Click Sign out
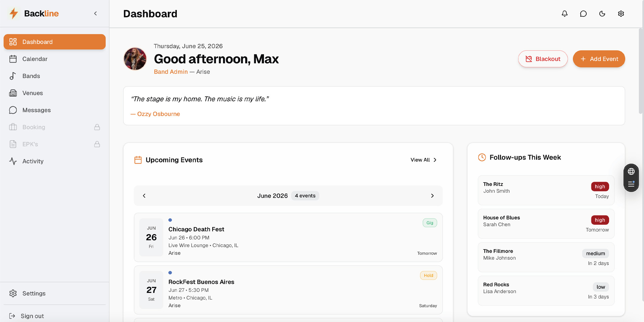This screenshot has height=322, width=644. 32,316
